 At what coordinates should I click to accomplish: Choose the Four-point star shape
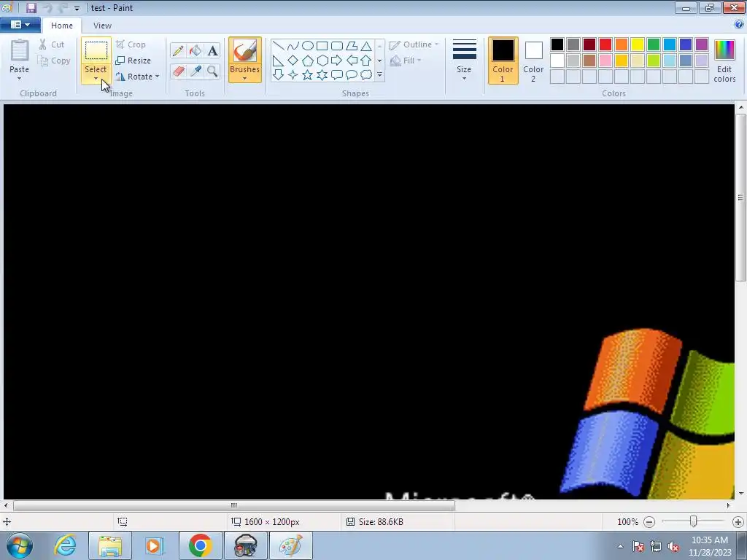click(293, 75)
